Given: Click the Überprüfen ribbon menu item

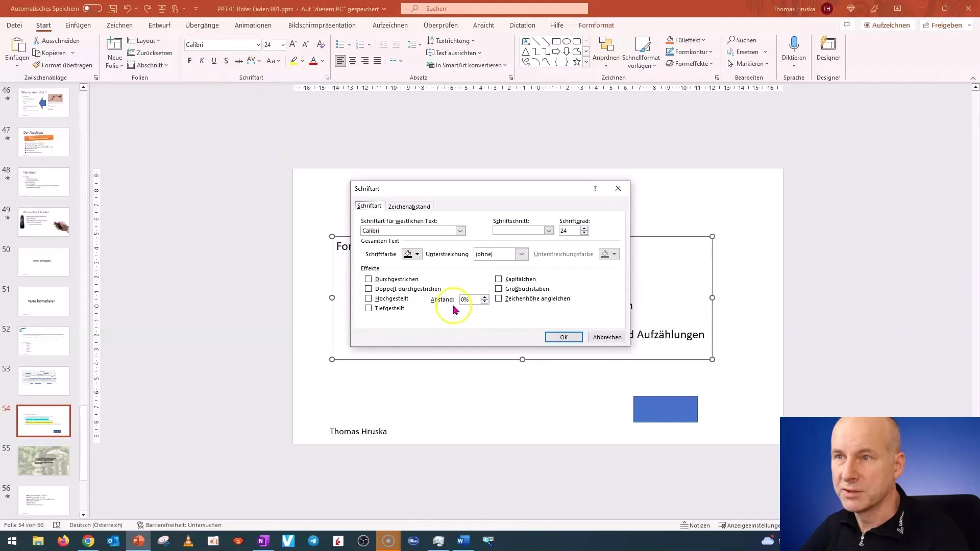Looking at the screenshot, I should 442,26.
